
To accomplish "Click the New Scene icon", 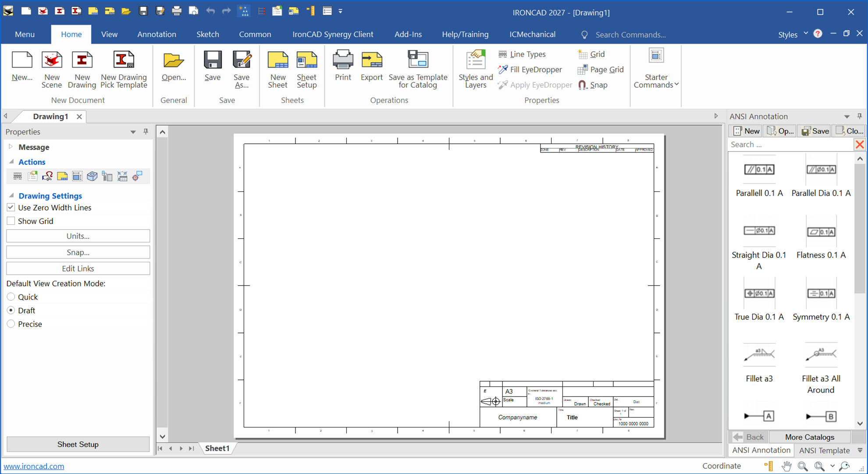I will point(52,60).
